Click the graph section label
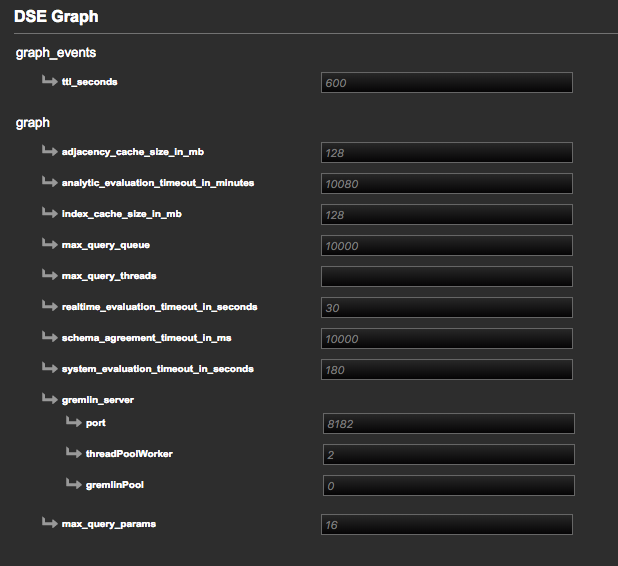 point(33,123)
